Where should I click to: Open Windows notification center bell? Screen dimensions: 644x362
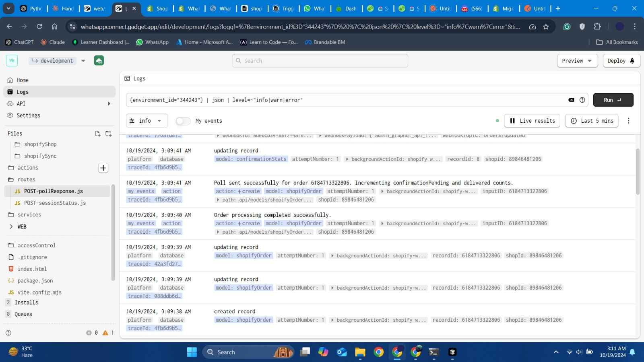point(632,352)
